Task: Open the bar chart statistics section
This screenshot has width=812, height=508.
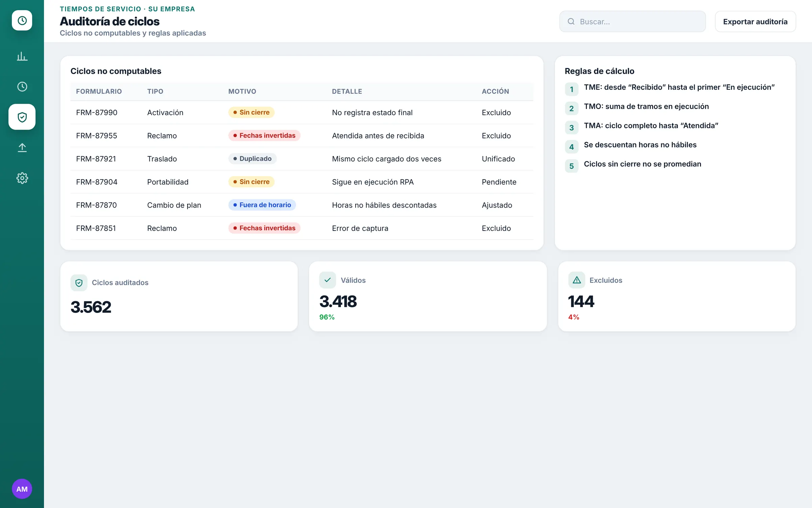Action: (22, 56)
